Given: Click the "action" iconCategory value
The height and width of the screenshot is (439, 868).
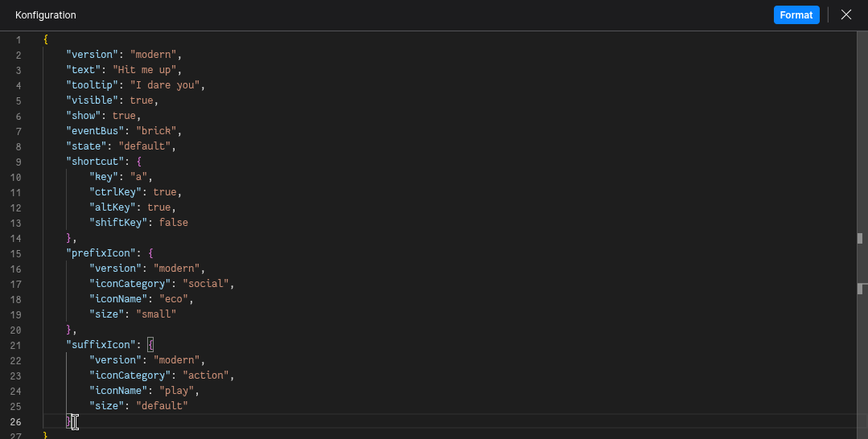Looking at the screenshot, I should coord(208,375).
